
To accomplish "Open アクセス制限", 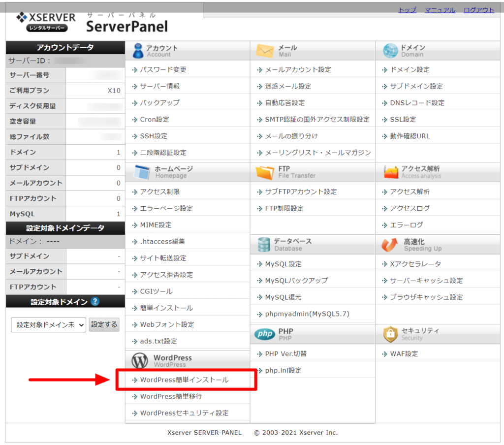I will point(160,191).
